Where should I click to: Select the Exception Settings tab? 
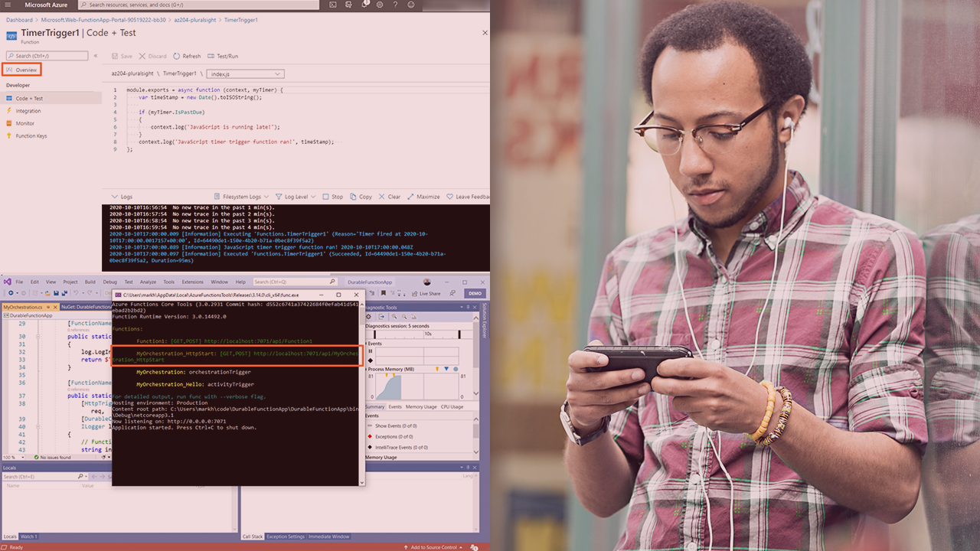pos(285,536)
